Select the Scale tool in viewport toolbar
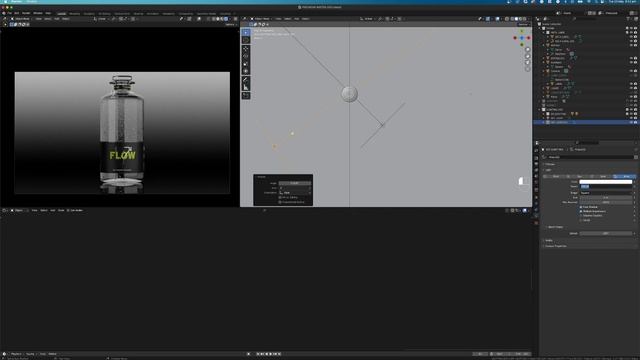 click(246, 64)
